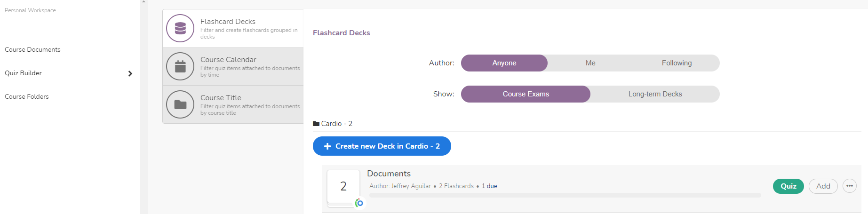The image size is (868, 214).
Task: Click the Cardio - 2 folder icon
Action: click(x=316, y=124)
